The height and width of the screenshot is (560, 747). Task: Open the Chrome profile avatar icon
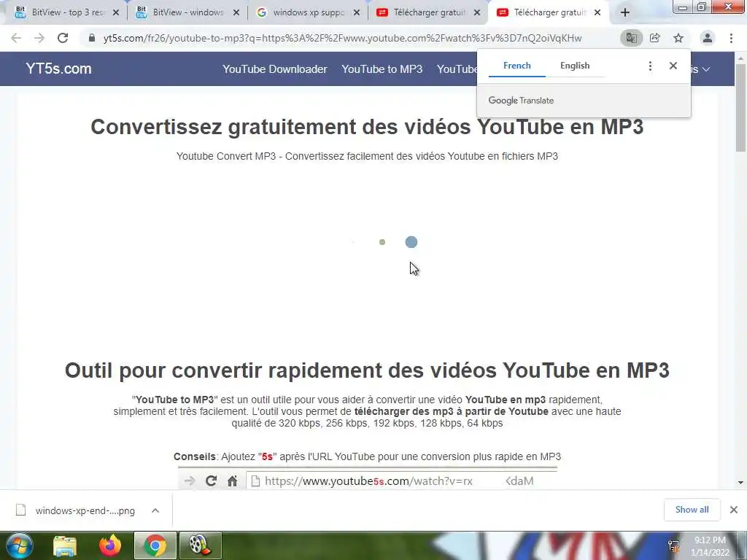[708, 38]
